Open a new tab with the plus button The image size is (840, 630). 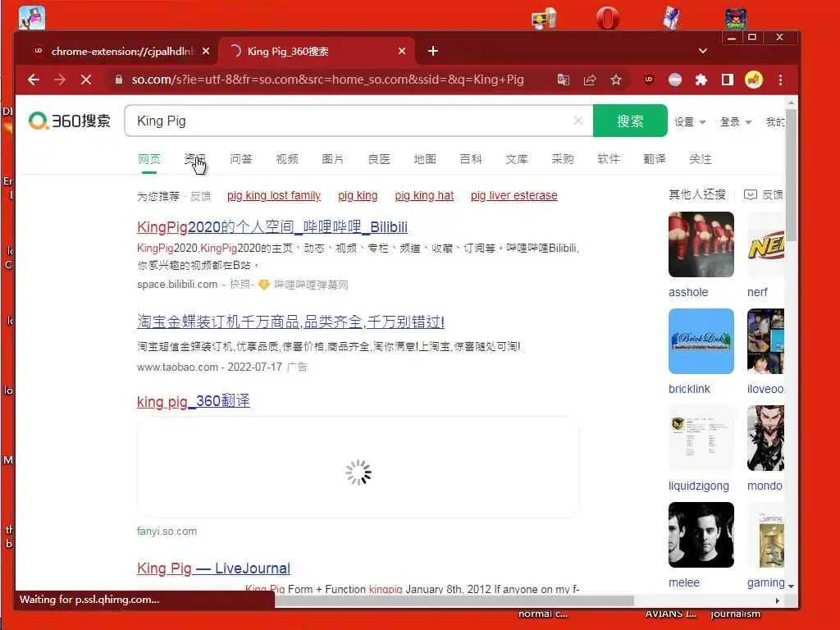tap(433, 51)
